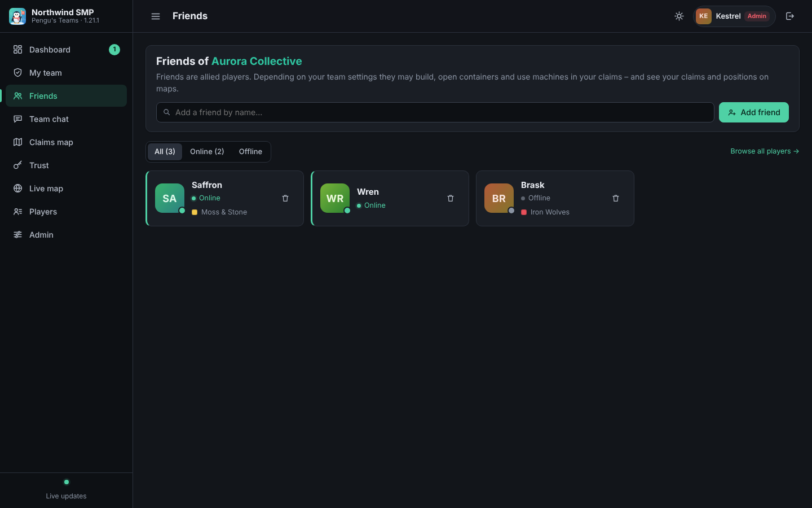Image resolution: width=812 pixels, height=508 pixels.
Task: Click the logout icon in the header
Action: click(790, 16)
